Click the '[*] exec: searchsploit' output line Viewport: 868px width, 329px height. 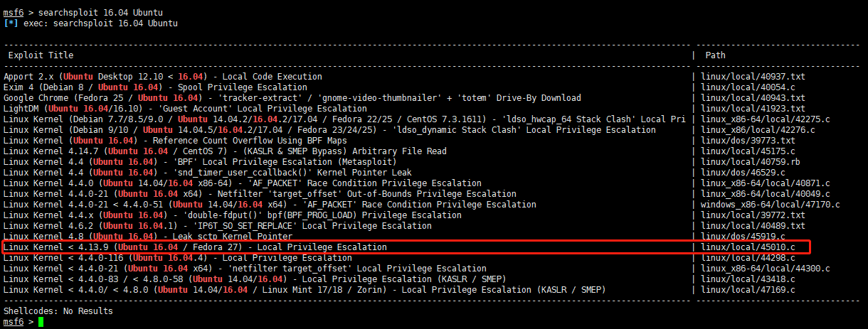pos(91,23)
